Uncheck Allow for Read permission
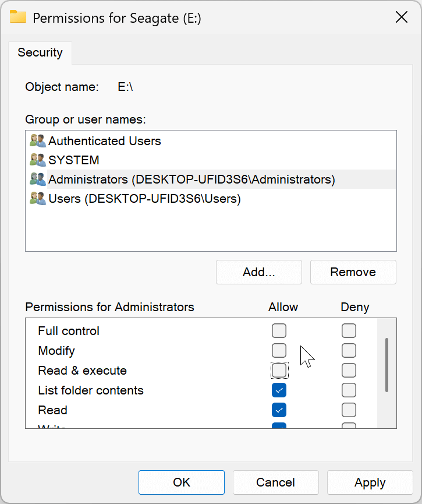Image resolution: width=422 pixels, height=504 pixels. tap(279, 410)
